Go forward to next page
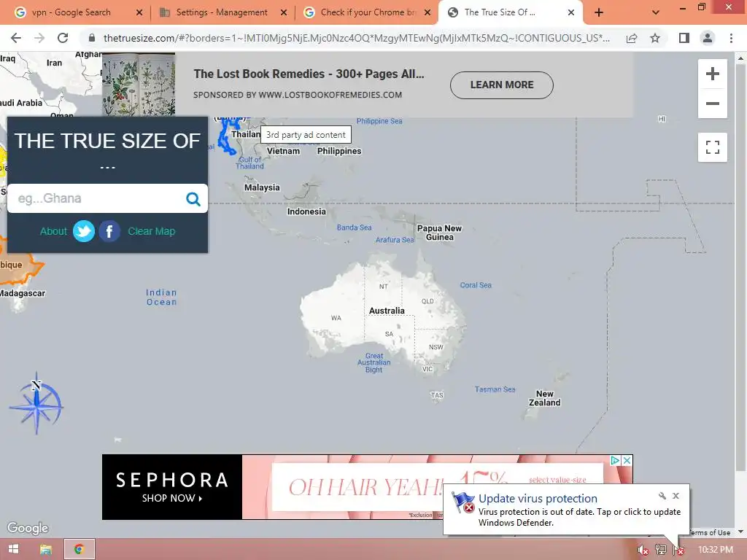This screenshot has height=560, width=747. [39, 38]
